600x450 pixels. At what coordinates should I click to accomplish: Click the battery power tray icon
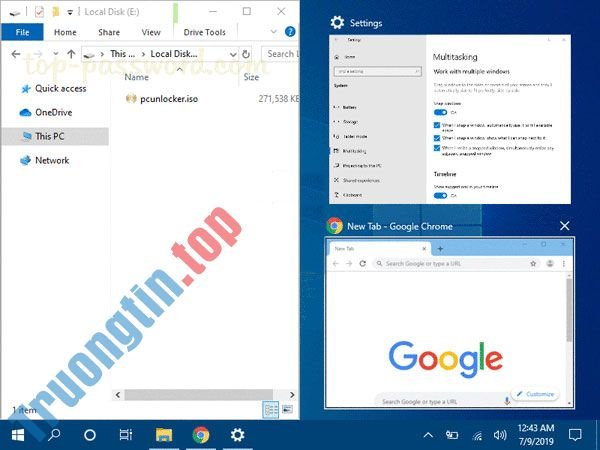452,435
